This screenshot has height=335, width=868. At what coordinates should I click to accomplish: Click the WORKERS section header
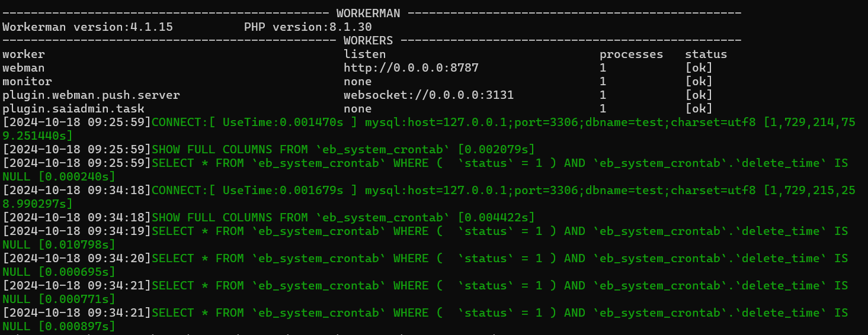368,40
